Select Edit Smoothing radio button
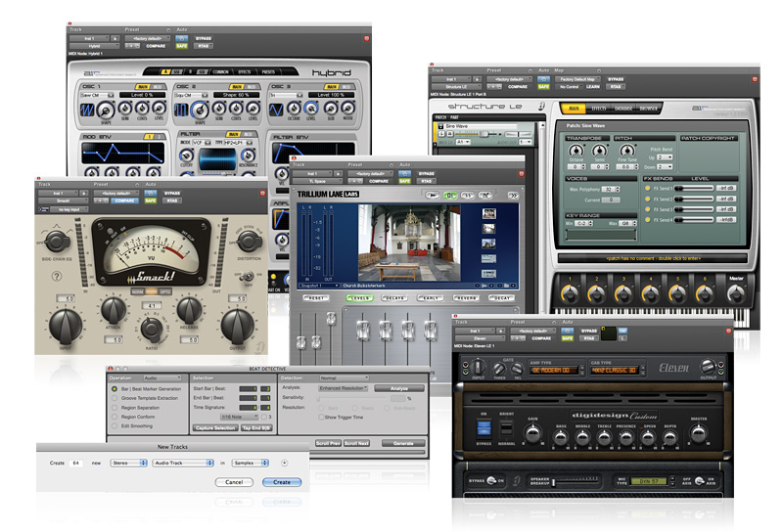783x532 pixels. coord(115,425)
